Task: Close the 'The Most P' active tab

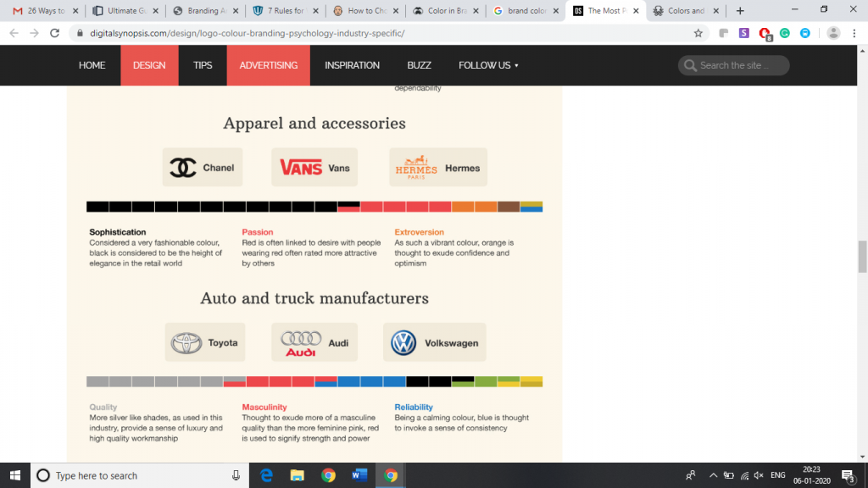Action: [636, 10]
